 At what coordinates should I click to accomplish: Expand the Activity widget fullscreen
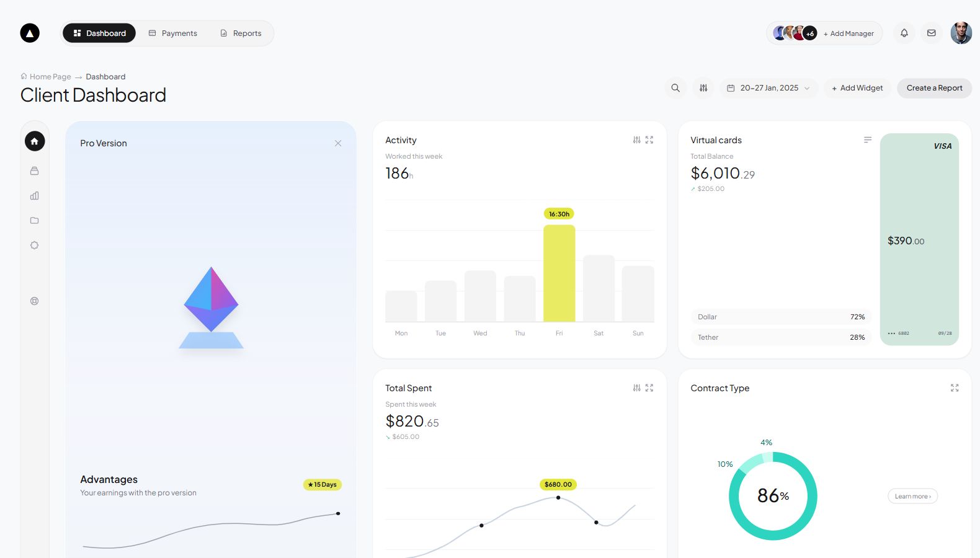pyautogui.click(x=649, y=140)
